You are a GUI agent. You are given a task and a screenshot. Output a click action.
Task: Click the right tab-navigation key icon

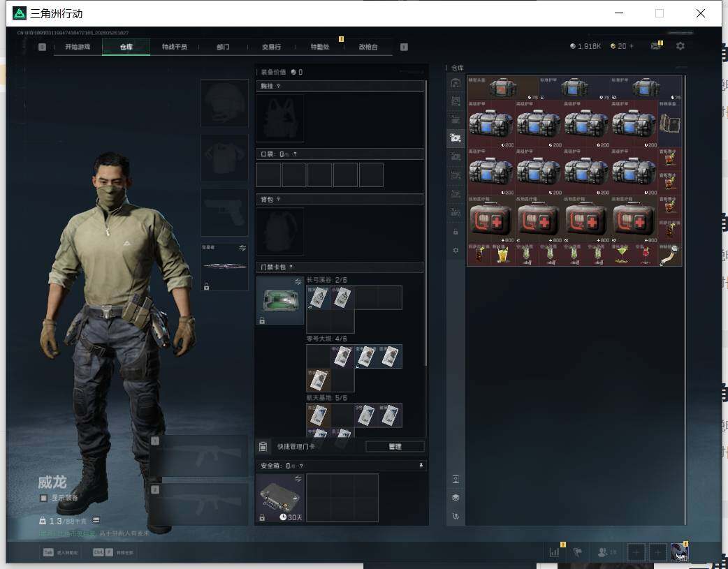tap(404, 47)
